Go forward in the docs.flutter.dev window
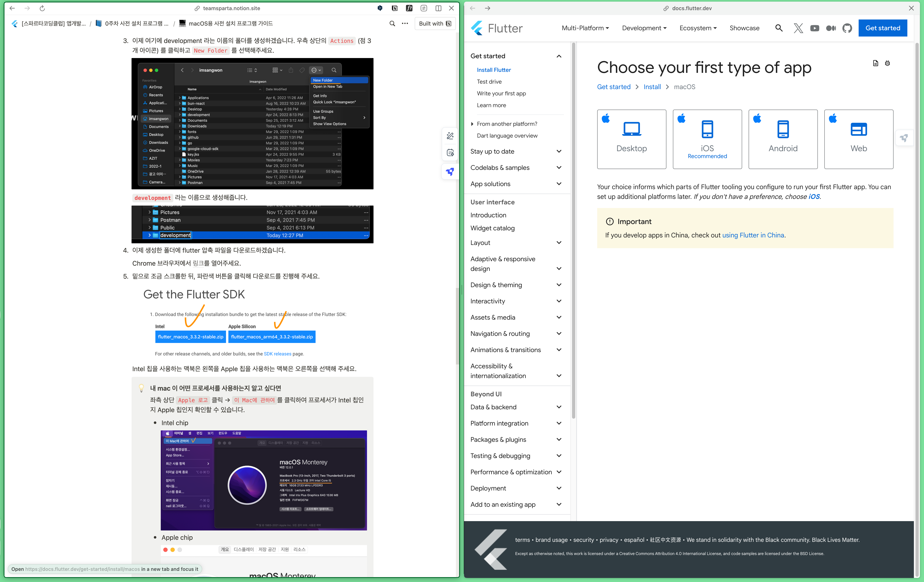 [x=487, y=8]
